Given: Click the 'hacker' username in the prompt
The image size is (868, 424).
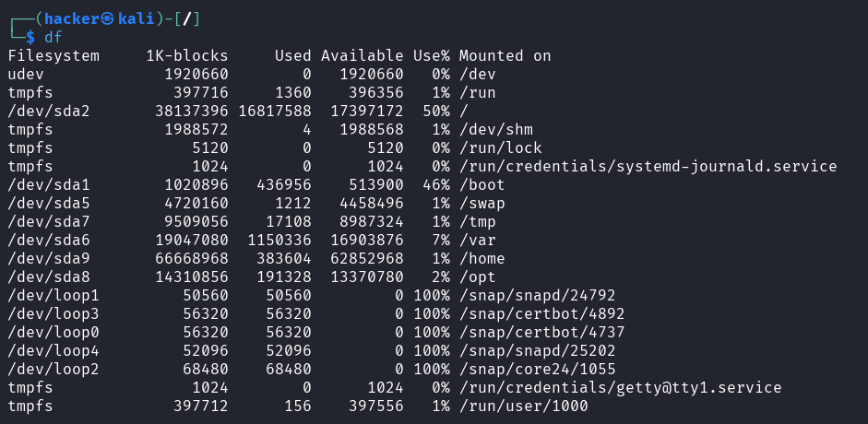Looking at the screenshot, I should [71, 18].
